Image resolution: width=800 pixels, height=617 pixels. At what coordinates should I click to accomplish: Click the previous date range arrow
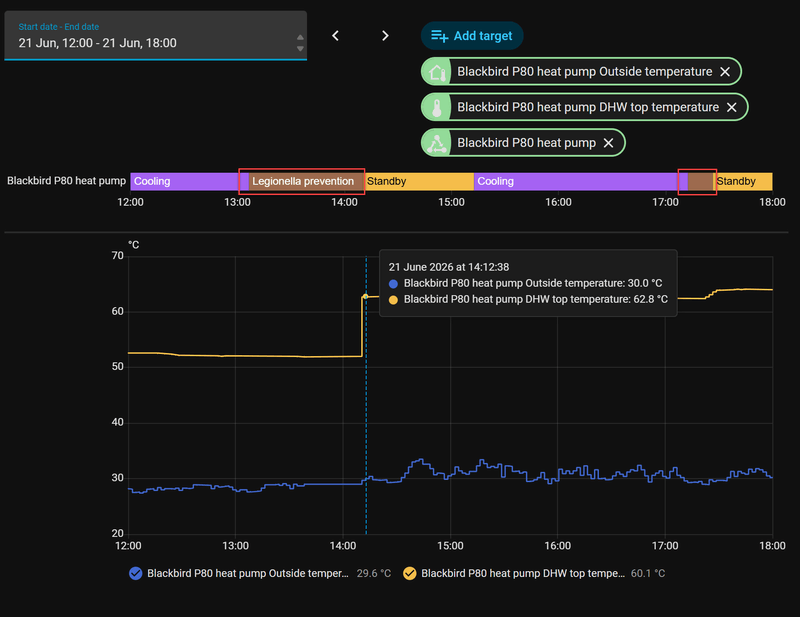(335, 36)
